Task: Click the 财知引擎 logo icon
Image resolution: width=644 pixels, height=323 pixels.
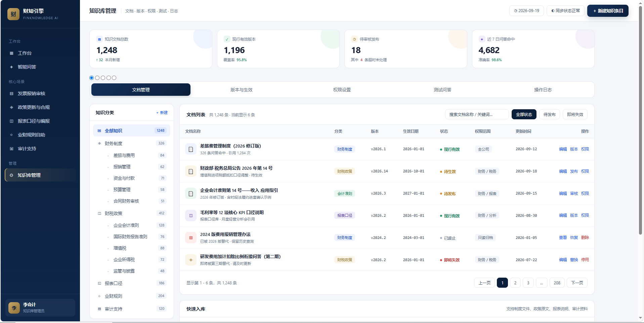Action: 13,14
